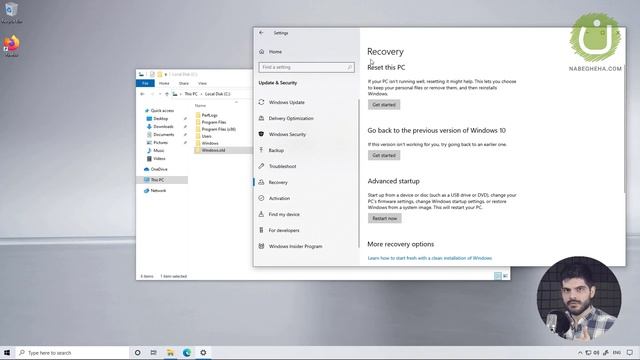
Task: Open Microsoft Edge from the taskbar
Action: (x=187, y=353)
